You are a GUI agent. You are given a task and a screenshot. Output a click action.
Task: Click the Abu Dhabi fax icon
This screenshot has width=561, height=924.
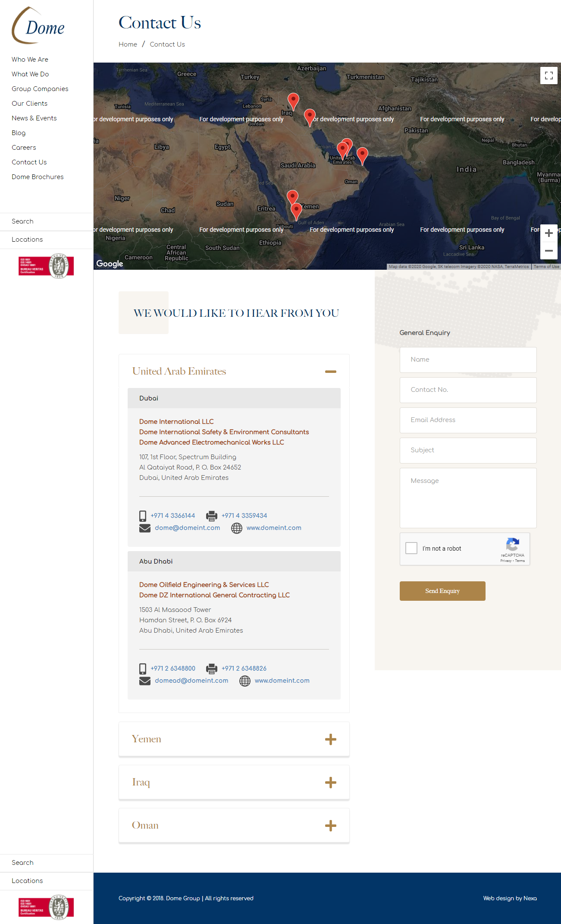(211, 669)
